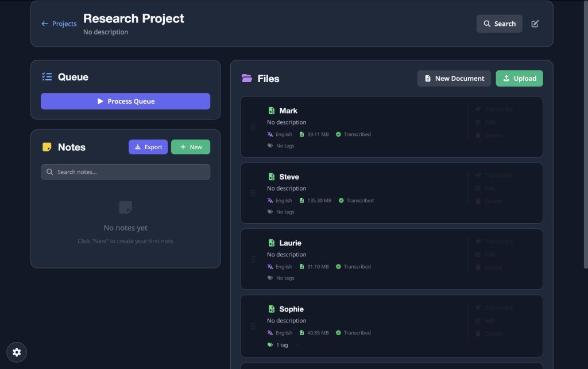Image resolution: width=588 pixels, height=369 pixels.
Task: Click the Queue checklist icon
Action: (47, 77)
